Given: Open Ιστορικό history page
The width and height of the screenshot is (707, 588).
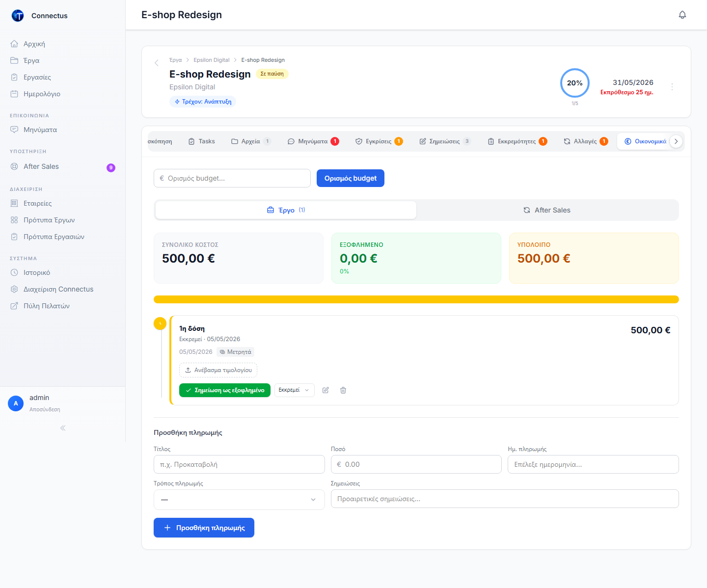Looking at the screenshot, I should click(x=63, y=272).
